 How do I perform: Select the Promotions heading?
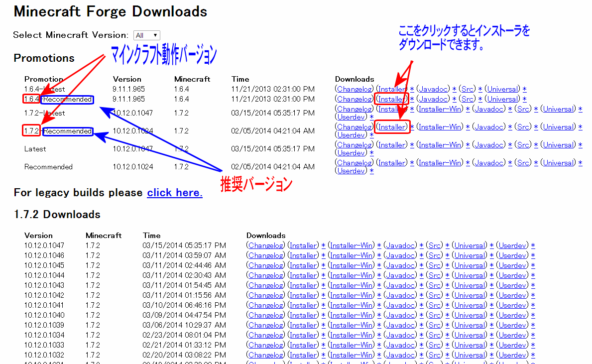[x=44, y=58]
